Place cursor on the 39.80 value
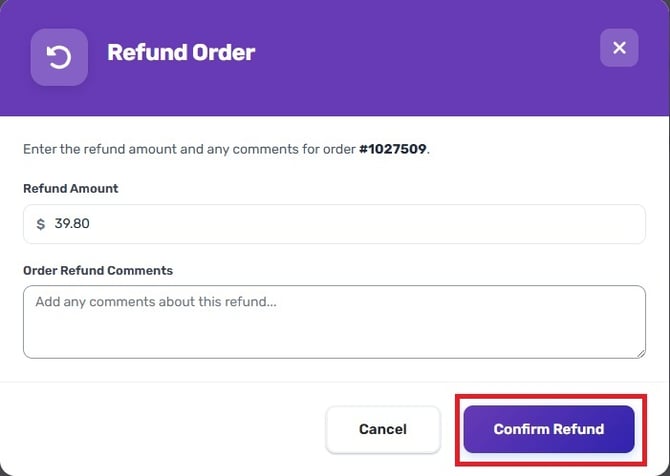 [72, 223]
